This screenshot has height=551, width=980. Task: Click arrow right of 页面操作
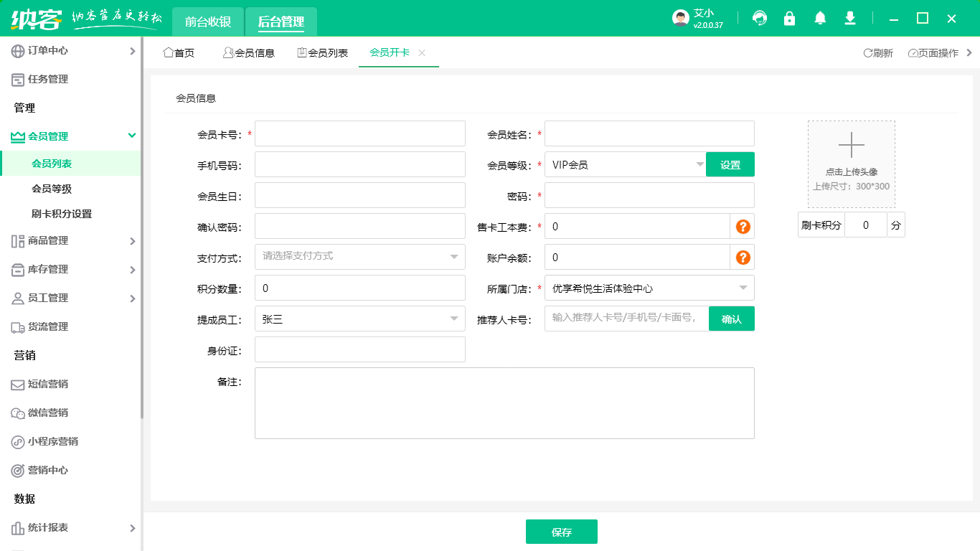[969, 52]
